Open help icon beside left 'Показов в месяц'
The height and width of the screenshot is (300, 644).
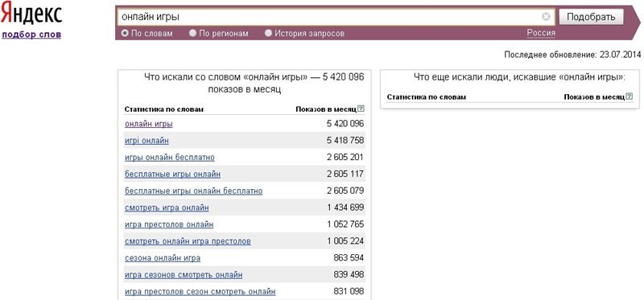coord(361,109)
